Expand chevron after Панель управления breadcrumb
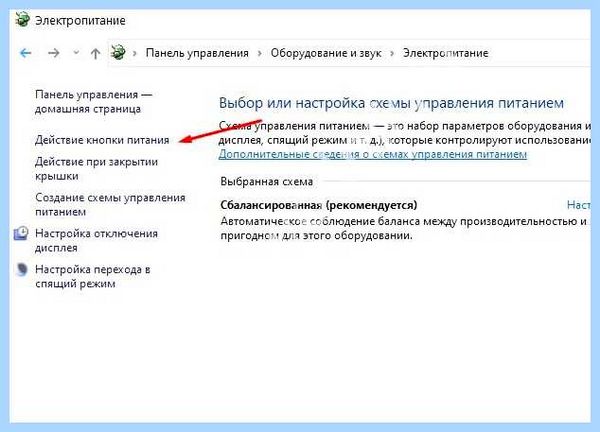 coord(260,53)
